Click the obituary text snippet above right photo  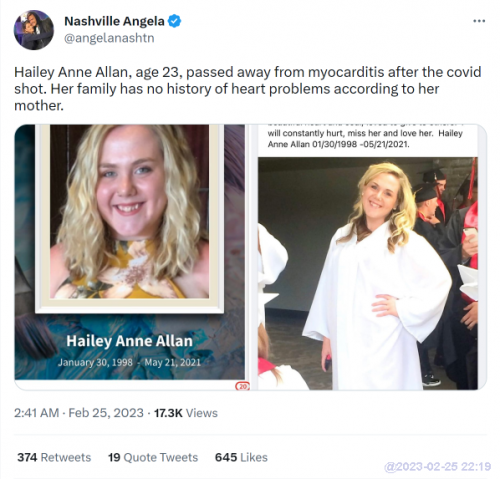365,138
